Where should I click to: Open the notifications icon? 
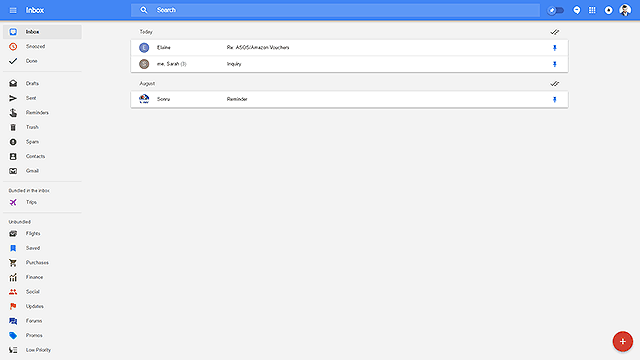(608, 10)
